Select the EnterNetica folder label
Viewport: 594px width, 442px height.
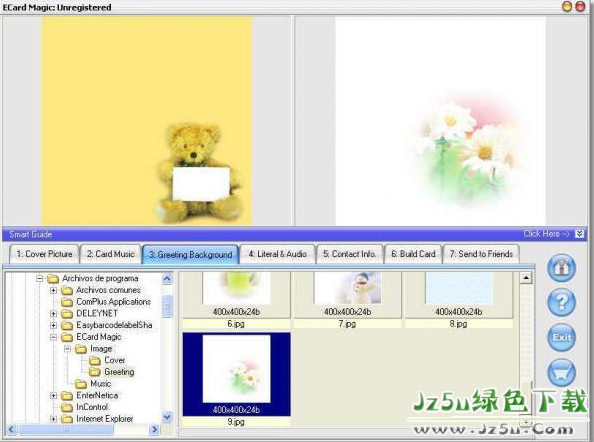[x=97, y=395]
